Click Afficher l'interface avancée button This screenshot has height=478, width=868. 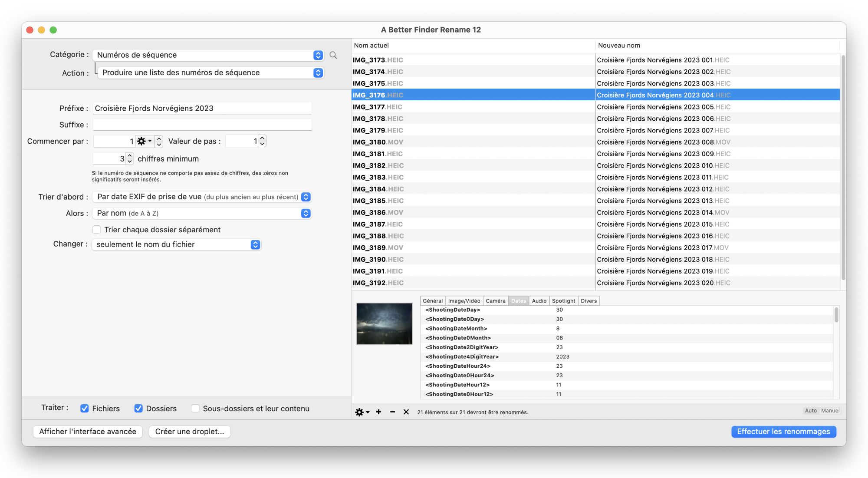(x=88, y=432)
